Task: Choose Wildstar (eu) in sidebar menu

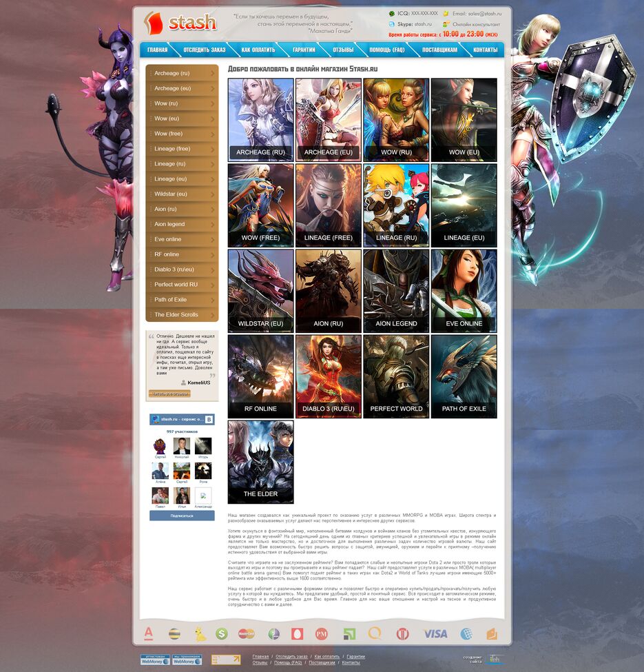Action: point(182,194)
